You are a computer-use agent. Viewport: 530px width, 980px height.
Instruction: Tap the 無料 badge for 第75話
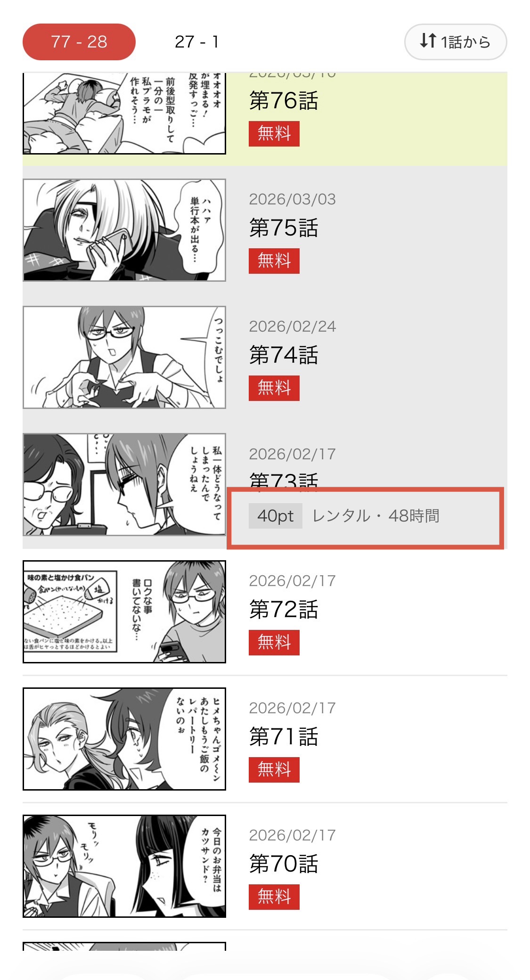(274, 261)
